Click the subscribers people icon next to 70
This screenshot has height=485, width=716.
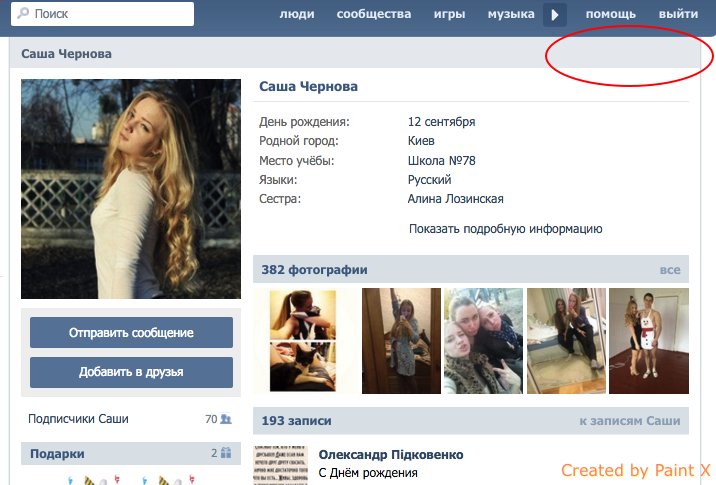pos(226,419)
